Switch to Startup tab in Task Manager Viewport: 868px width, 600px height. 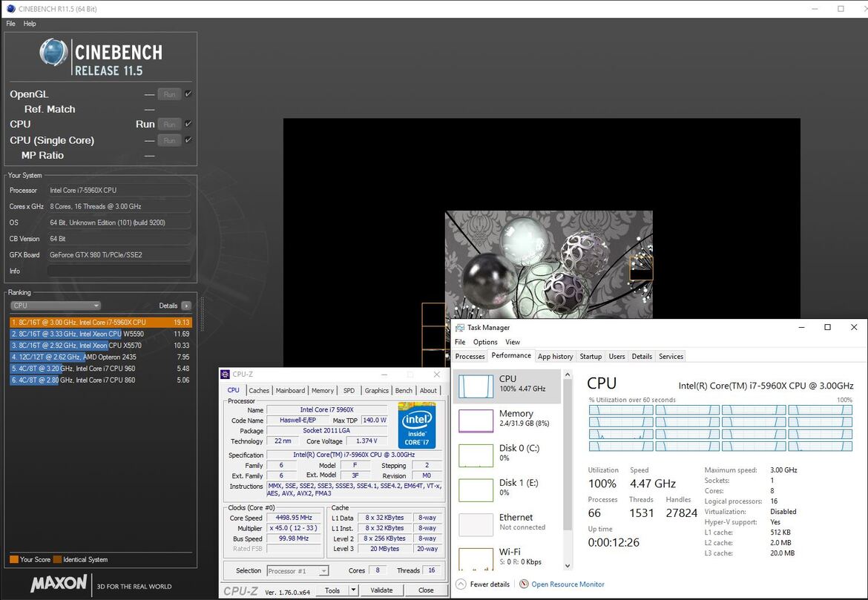pyautogui.click(x=591, y=357)
